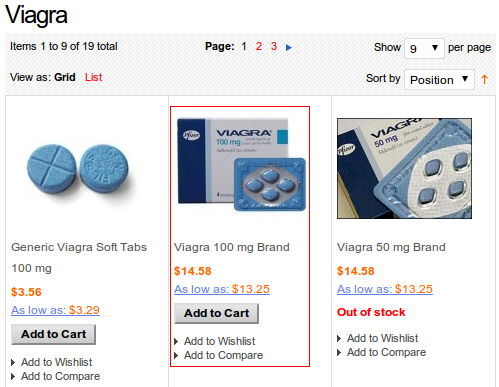This screenshot has width=499, height=387.
Task: Add Generic Soft Tabs to wishlist
Action: (x=56, y=362)
